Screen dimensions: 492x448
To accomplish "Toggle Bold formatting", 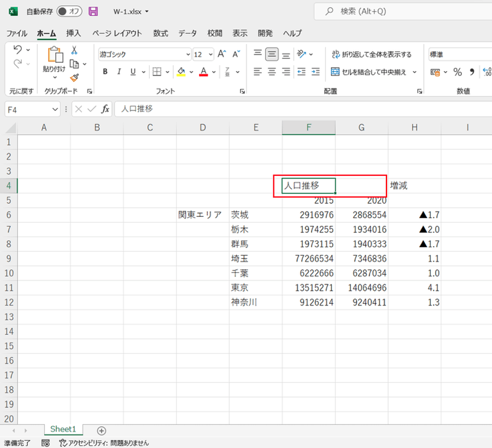I will [105, 72].
